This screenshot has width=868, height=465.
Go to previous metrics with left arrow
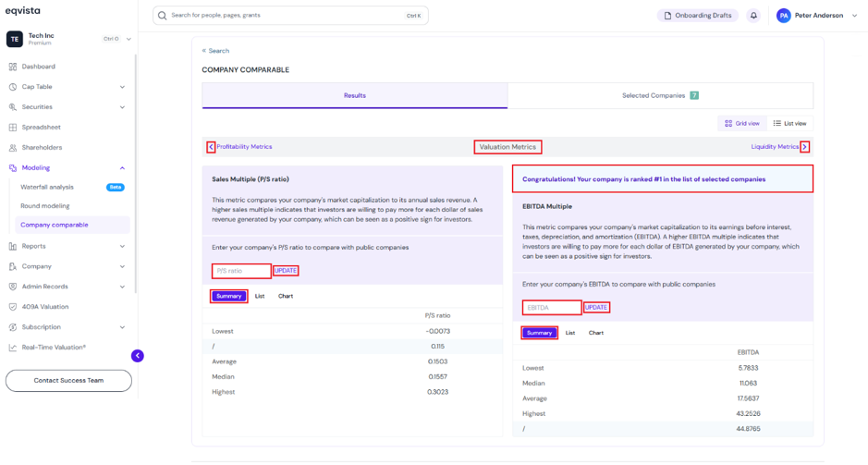[211, 147]
